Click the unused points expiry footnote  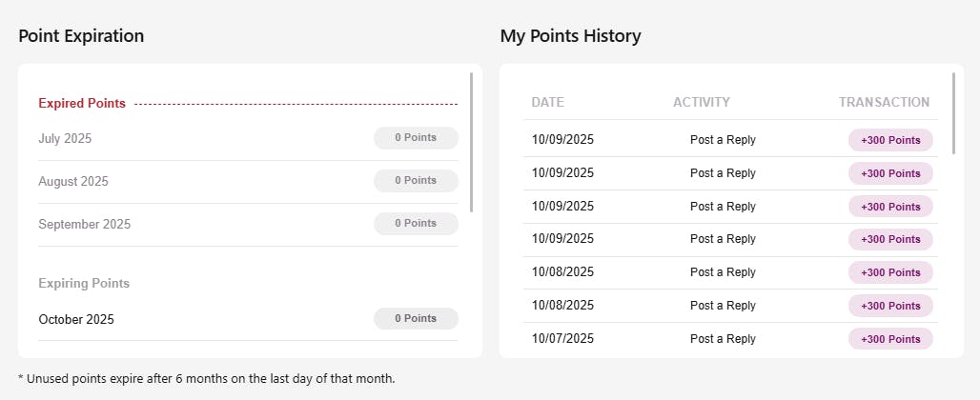[206, 378]
